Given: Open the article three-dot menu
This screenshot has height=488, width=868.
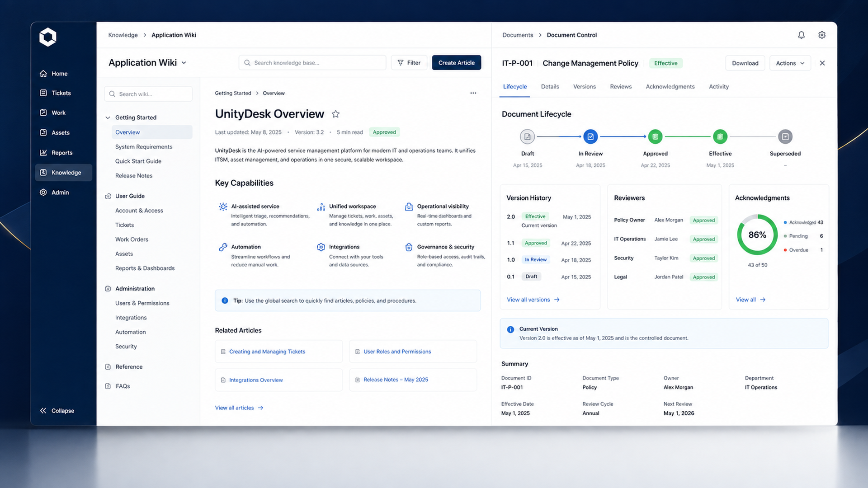Looking at the screenshot, I should click(473, 93).
